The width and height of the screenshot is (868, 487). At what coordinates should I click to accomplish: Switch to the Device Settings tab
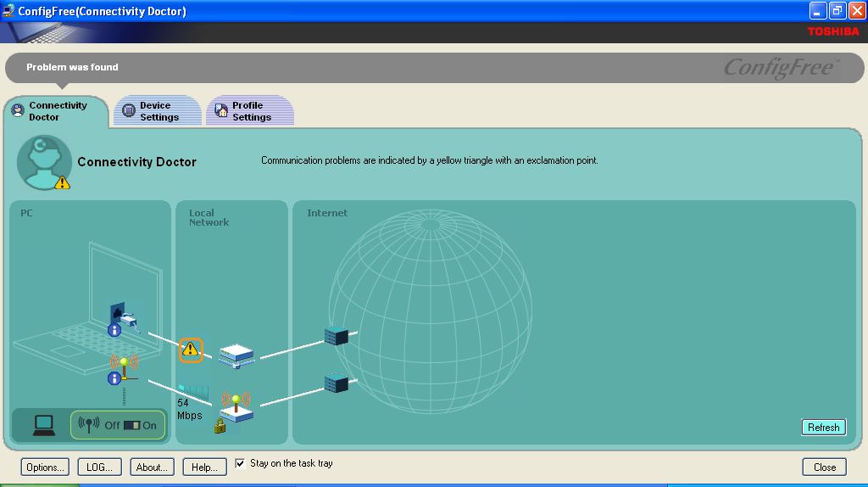[158, 111]
